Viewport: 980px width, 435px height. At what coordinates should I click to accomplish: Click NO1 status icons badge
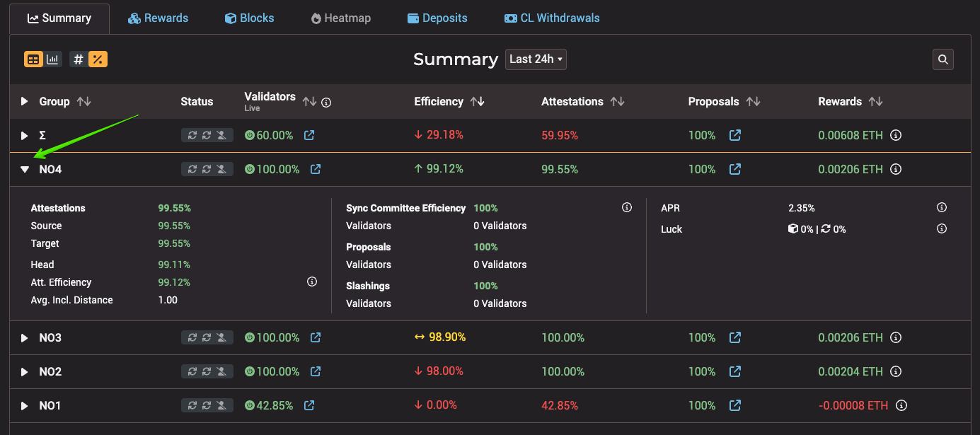(207, 405)
